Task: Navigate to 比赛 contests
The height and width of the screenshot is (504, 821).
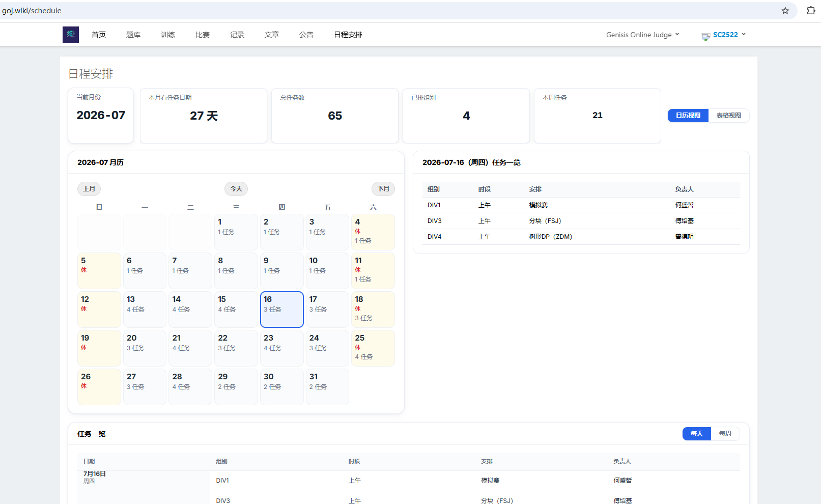Action: pyautogui.click(x=203, y=35)
